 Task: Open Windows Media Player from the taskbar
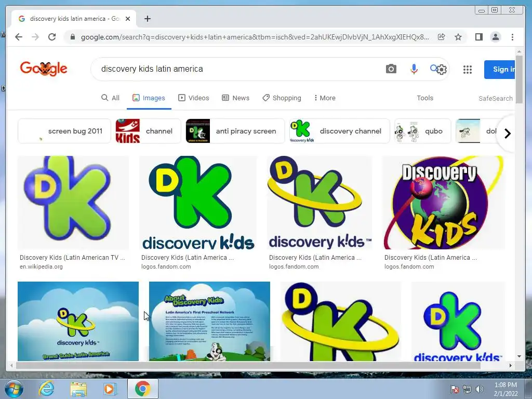pos(109,389)
